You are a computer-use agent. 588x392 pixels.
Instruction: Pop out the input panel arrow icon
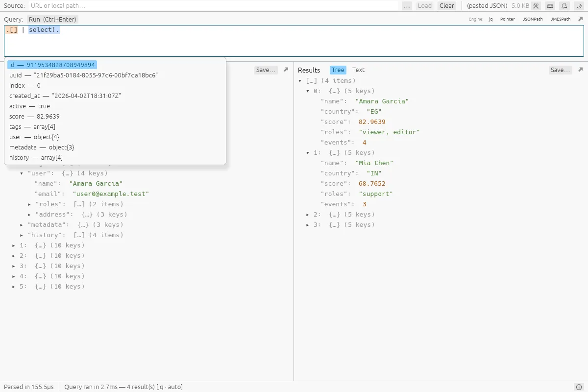(x=286, y=70)
